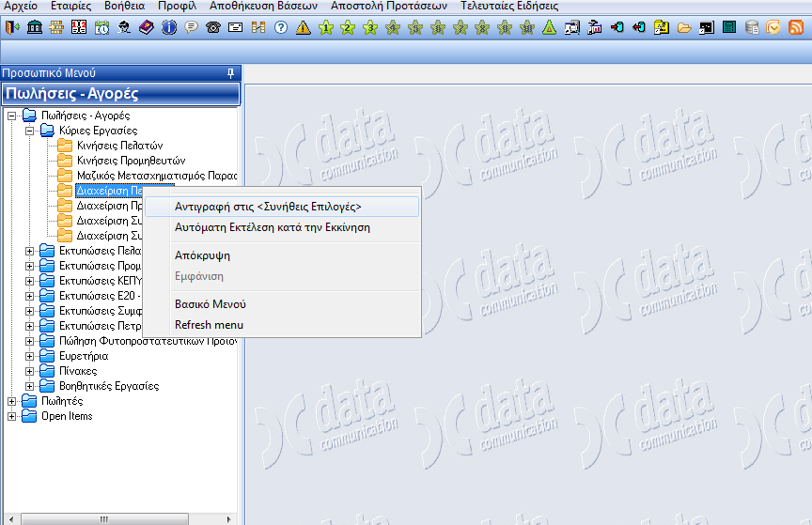Click the star icon numbered 2

(348, 27)
